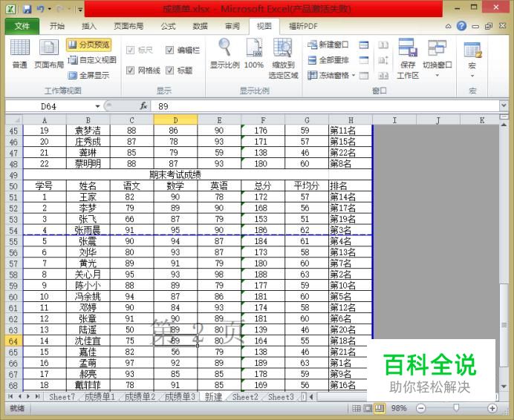Click the Split window icon
Screen dimensions: 514x420
coord(364,45)
